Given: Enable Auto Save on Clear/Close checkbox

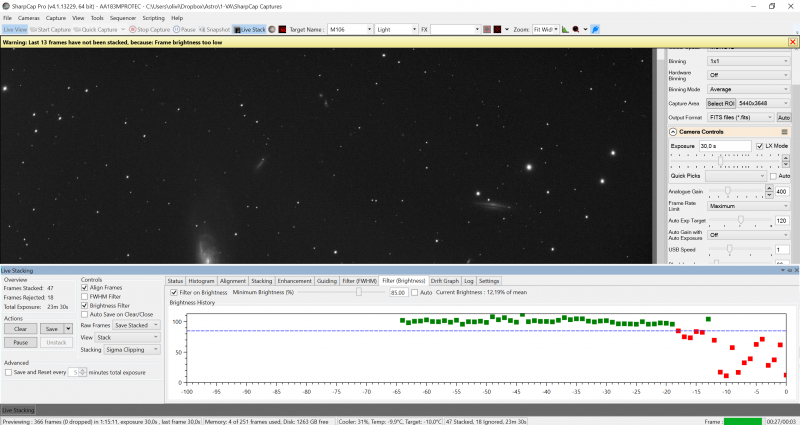Looking at the screenshot, I should (x=85, y=314).
